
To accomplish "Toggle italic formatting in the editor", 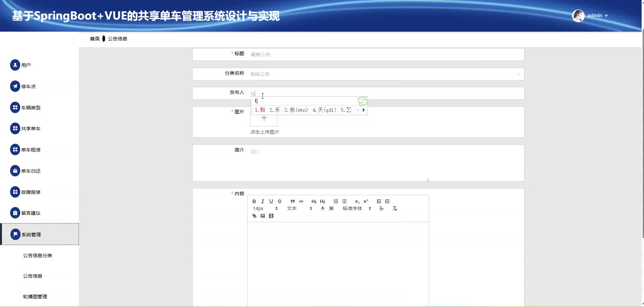I will [x=263, y=201].
